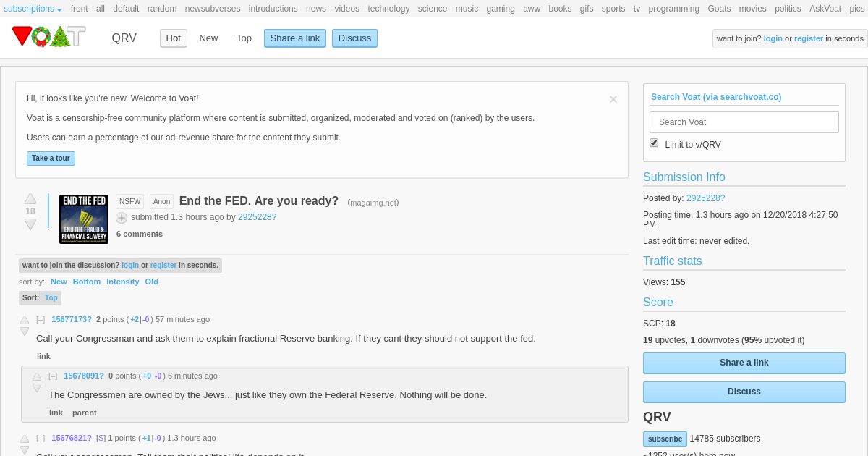Open submitter 2925228? profile near title
This screenshot has height=456, width=868.
pyautogui.click(x=258, y=217)
